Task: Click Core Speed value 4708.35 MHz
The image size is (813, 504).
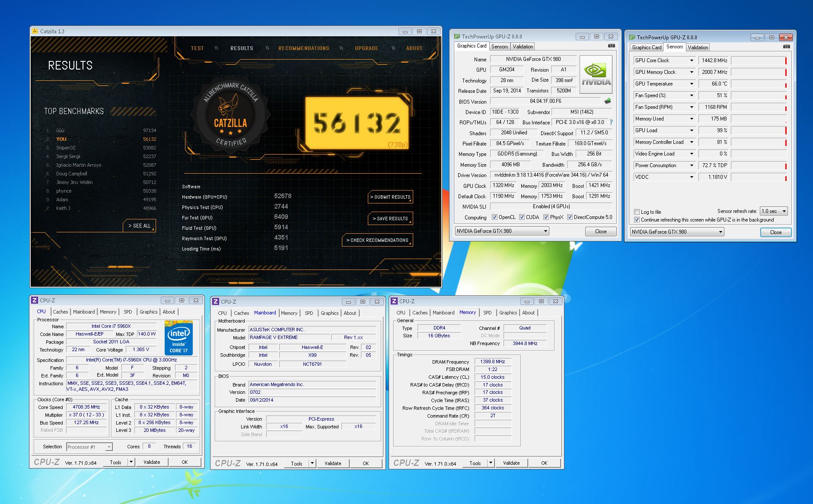Action: tap(86, 407)
